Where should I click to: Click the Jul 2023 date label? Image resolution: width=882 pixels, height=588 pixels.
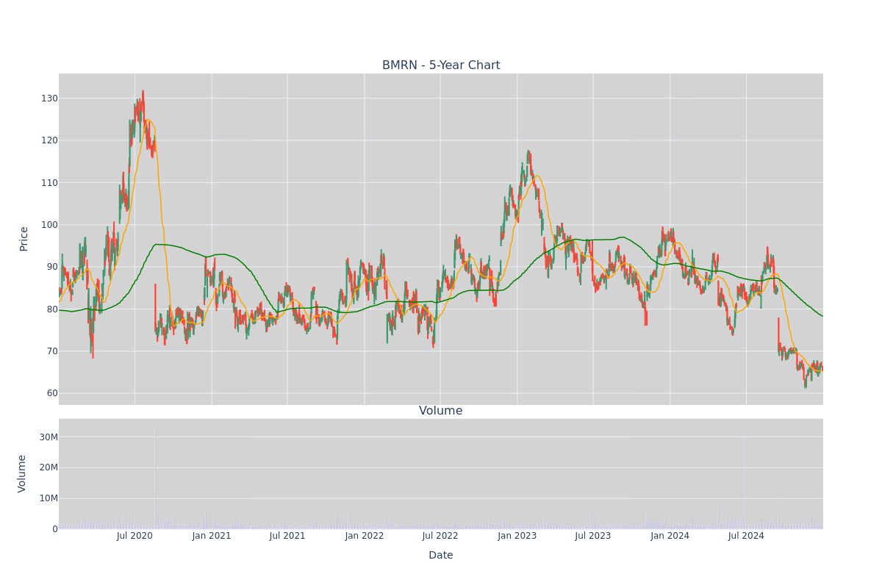tap(593, 536)
